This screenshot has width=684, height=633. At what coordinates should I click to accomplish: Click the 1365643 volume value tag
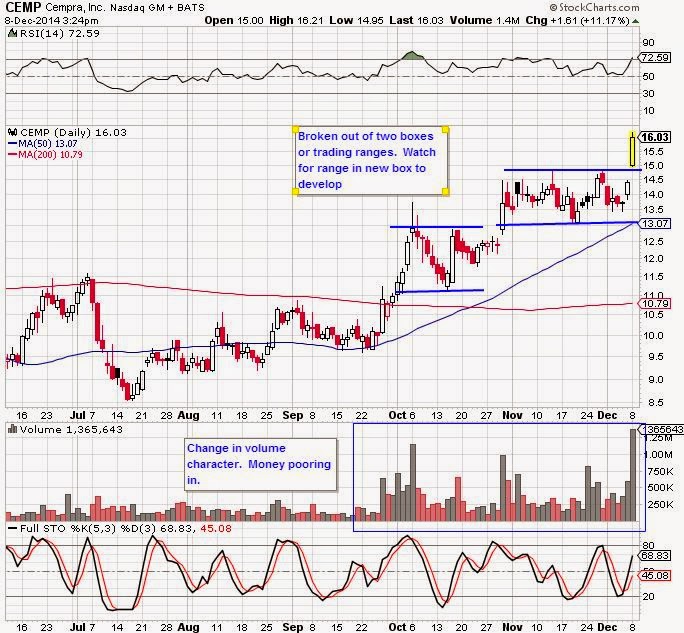click(658, 428)
